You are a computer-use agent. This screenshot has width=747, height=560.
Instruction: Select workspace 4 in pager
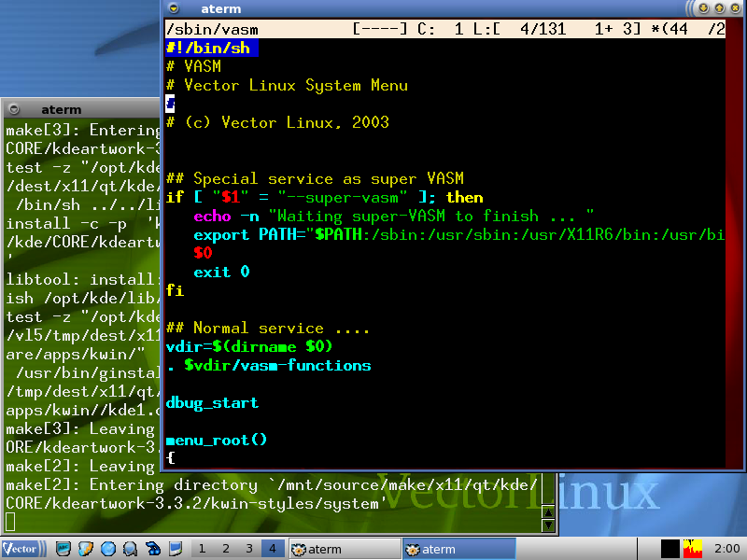click(x=273, y=549)
